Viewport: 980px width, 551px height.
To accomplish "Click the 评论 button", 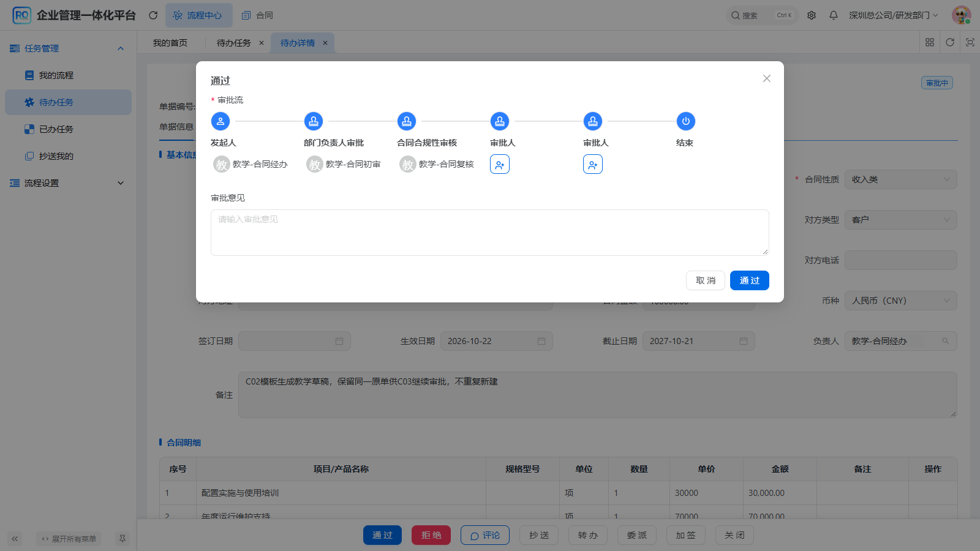I will [485, 535].
